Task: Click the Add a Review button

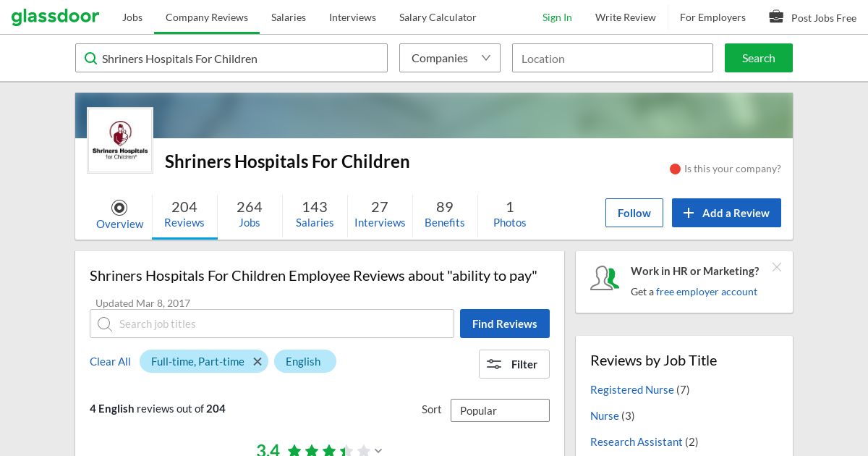Action: [x=726, y=213]
